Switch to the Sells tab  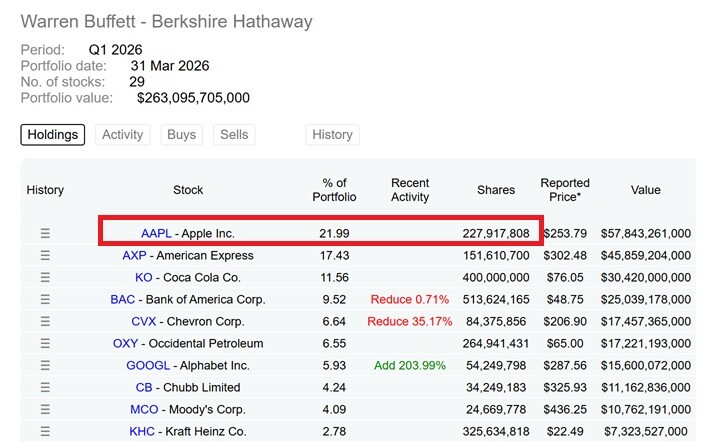click(x=234, y=135)
